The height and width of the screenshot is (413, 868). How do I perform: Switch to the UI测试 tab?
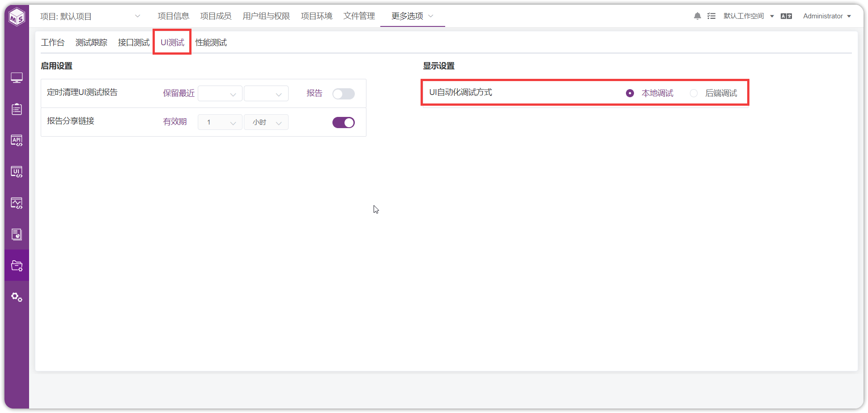click(172, 43)
